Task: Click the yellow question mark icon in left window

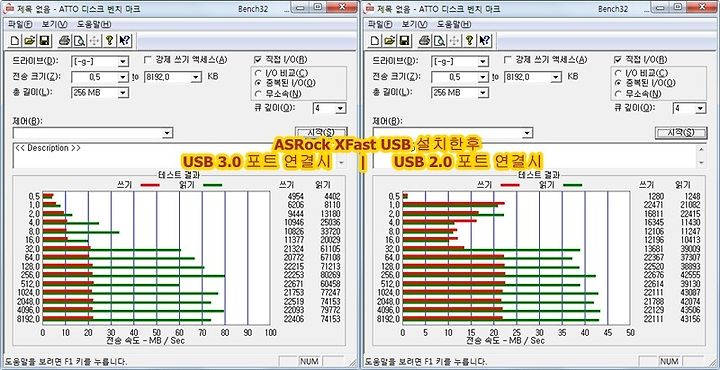Action: click(x=109, y=41)
